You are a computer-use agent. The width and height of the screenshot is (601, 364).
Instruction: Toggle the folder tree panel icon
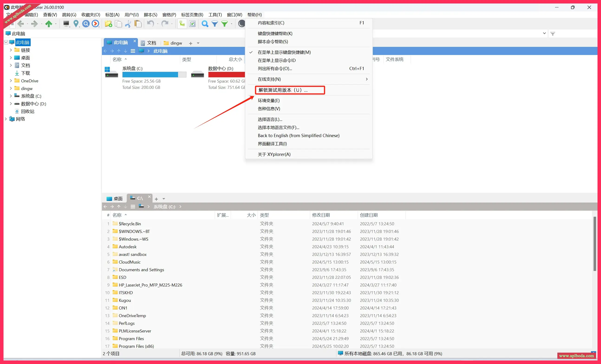coord(182,24)
